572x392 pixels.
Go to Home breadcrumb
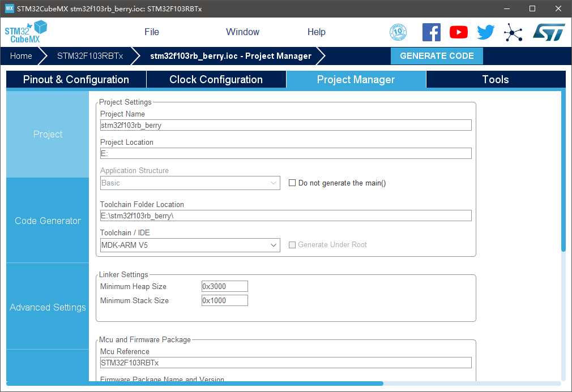21,56
